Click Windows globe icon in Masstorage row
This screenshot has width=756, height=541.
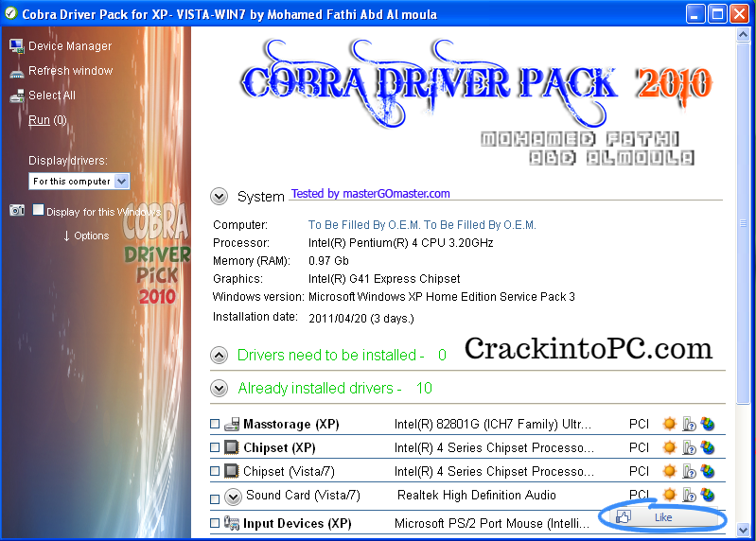click(708, 424)
